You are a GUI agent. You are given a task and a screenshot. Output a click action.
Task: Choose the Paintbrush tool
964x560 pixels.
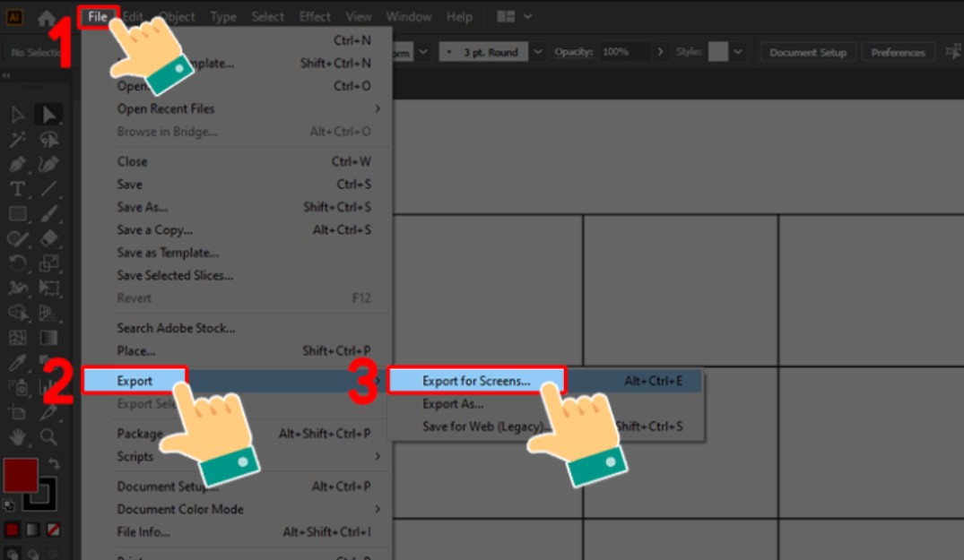coord(48,214)
